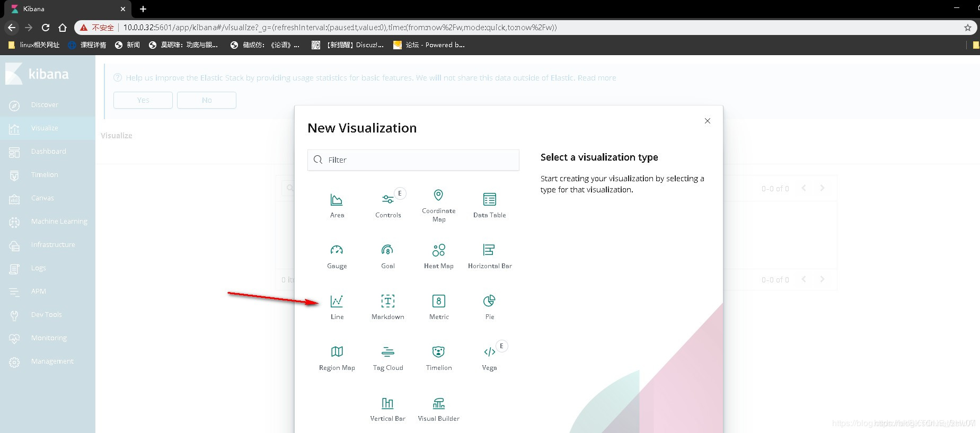Screen dimensions: 980x433
Task: Click the Kibana logo
Action: (37, 74)
